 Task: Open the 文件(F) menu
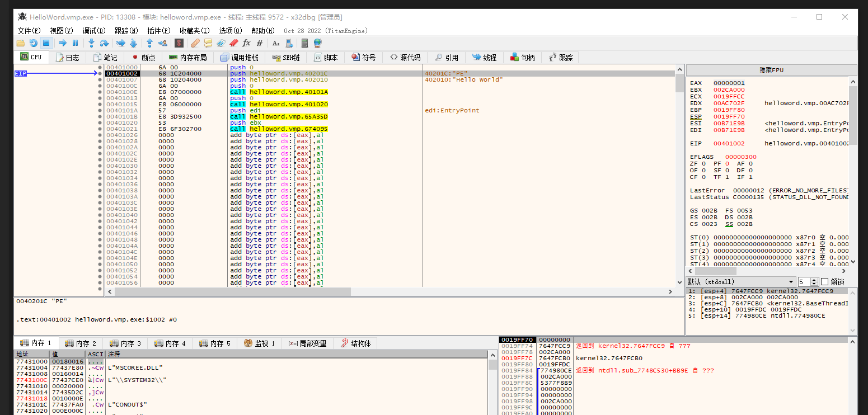click(29, 31)
